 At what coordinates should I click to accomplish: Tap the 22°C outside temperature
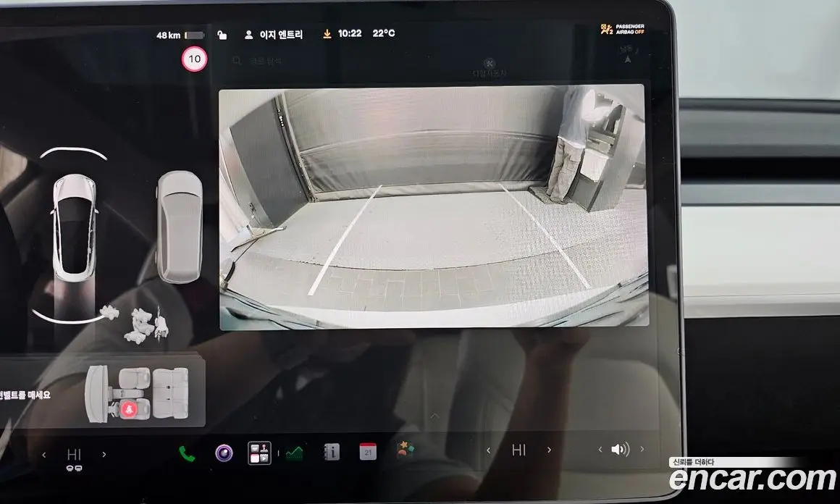click(x=384, y=33)
